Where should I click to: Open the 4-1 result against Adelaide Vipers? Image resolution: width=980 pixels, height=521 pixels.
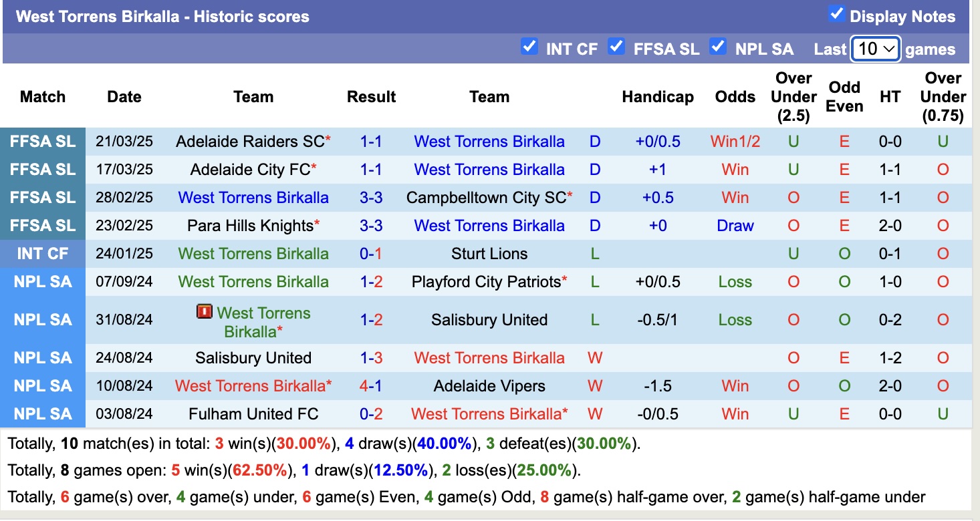371,386
